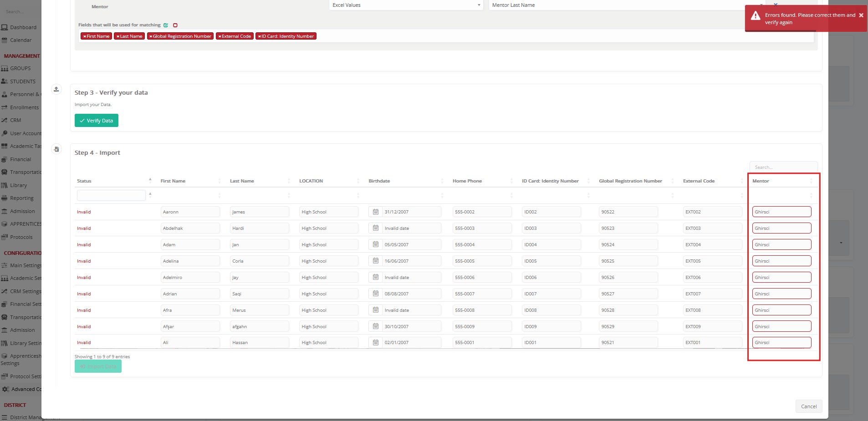
Task: Click the Calendar icon in sidebar
Action: (5, 40)
